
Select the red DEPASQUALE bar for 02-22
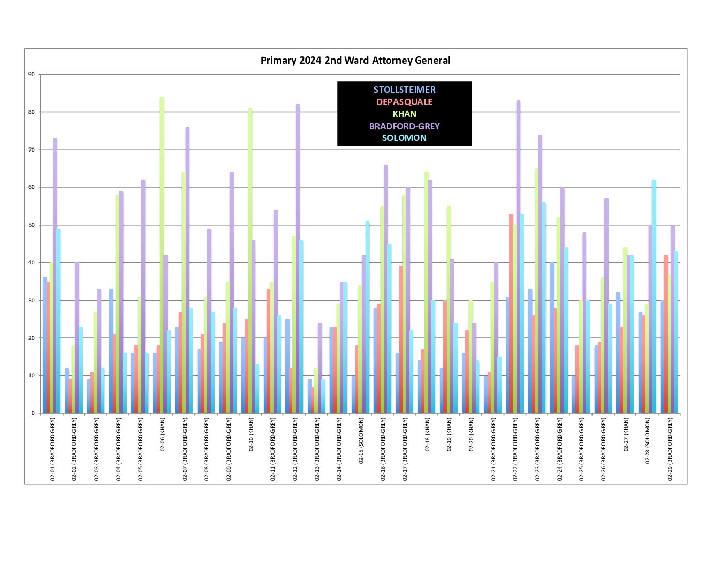511,313
